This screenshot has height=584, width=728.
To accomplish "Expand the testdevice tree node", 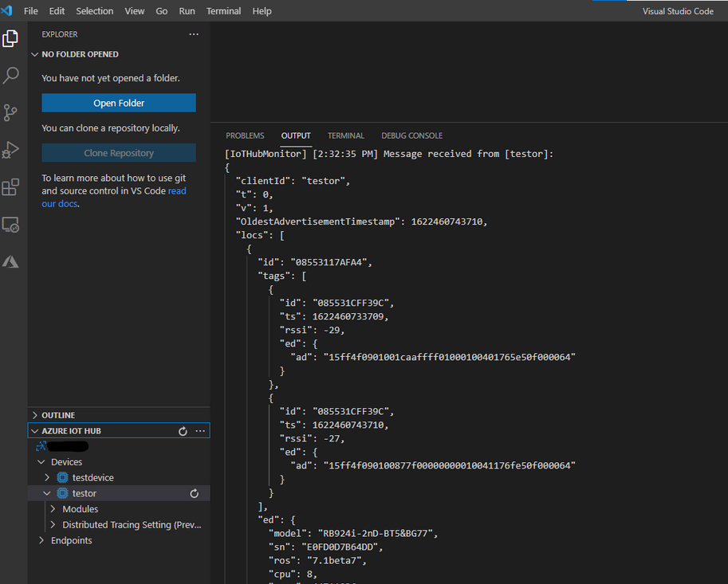I will click(x=47, y=478).
